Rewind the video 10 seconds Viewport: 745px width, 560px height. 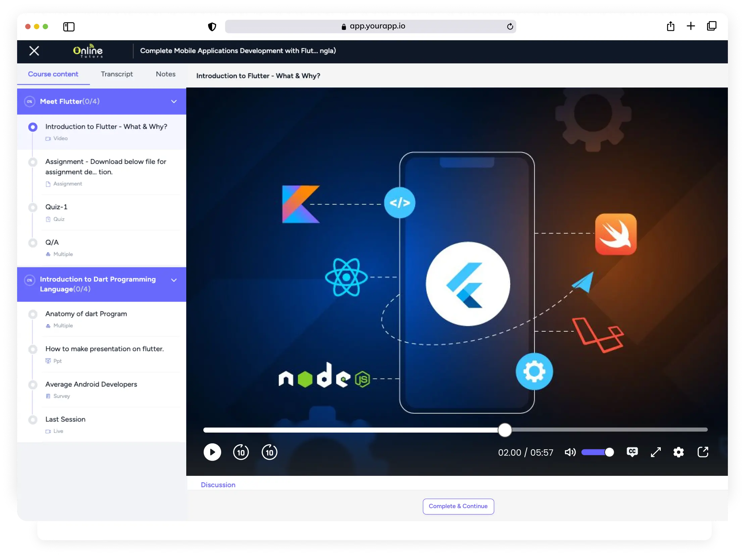241,452
